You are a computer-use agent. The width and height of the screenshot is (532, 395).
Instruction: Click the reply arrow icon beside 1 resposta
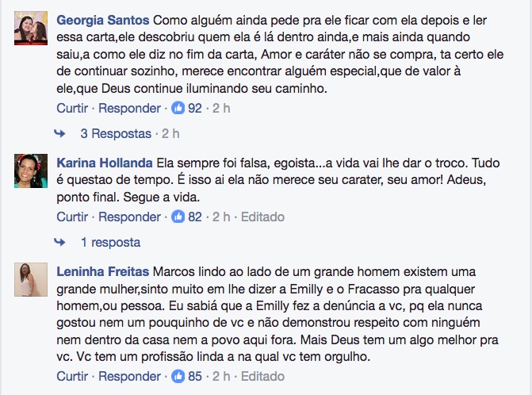pyautogui.click(x=59, y=242)
